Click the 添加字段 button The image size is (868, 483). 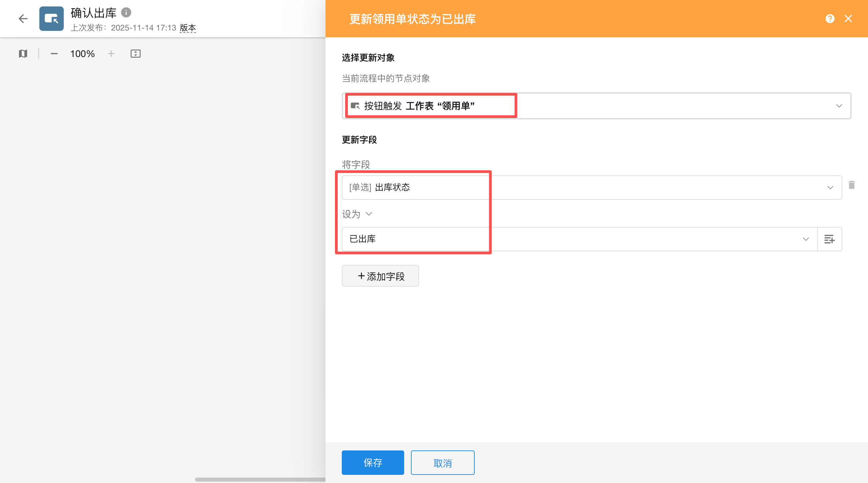pos(380,276)
